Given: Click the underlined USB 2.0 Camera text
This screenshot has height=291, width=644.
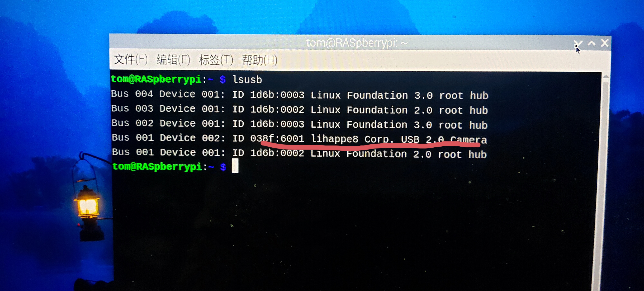Looking at the screenshot, I should 444,139.
